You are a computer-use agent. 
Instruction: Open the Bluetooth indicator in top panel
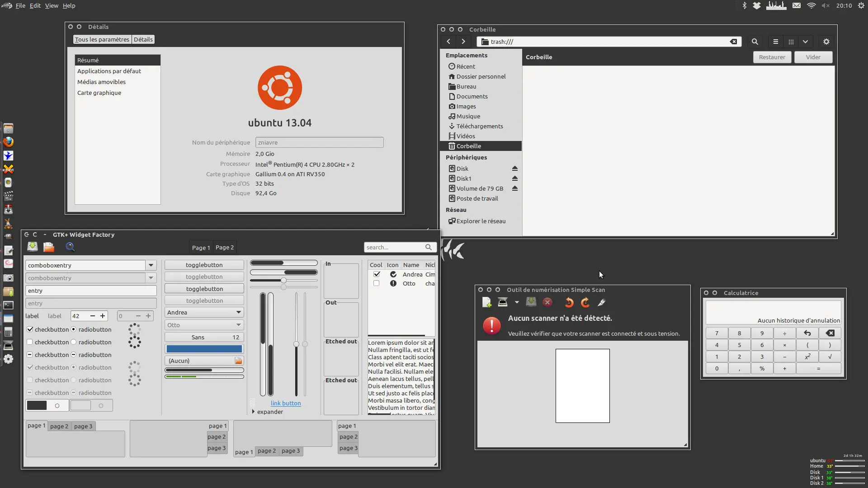(x=744, y=5)
